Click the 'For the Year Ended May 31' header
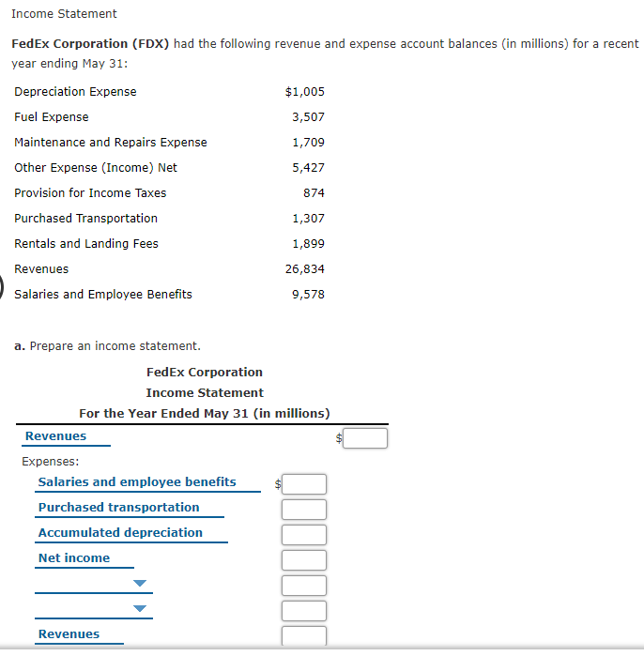The image size is (644, 656). pos(205,413)
